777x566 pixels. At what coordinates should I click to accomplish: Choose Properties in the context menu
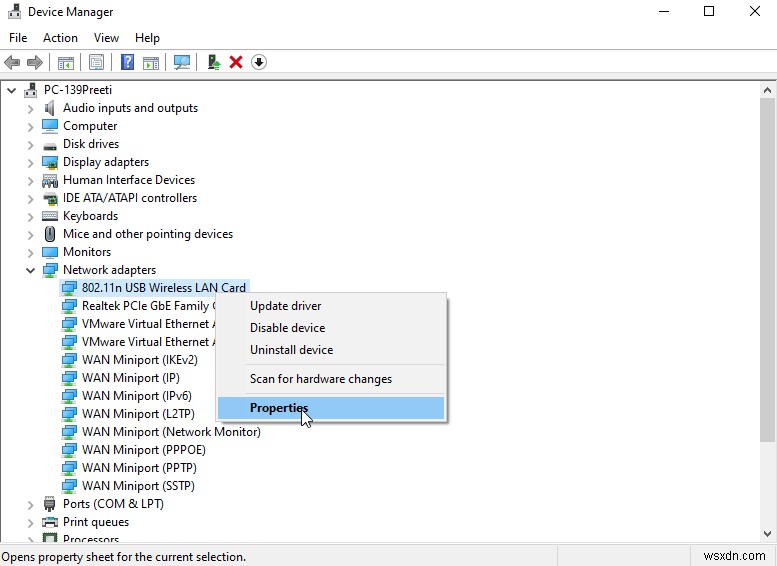pos(331,408)
